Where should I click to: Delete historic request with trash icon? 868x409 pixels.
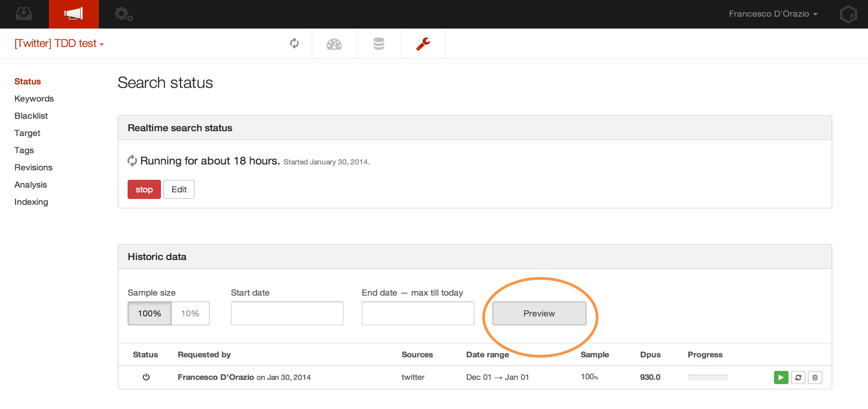pyautogui.click(x=815, y=377)
